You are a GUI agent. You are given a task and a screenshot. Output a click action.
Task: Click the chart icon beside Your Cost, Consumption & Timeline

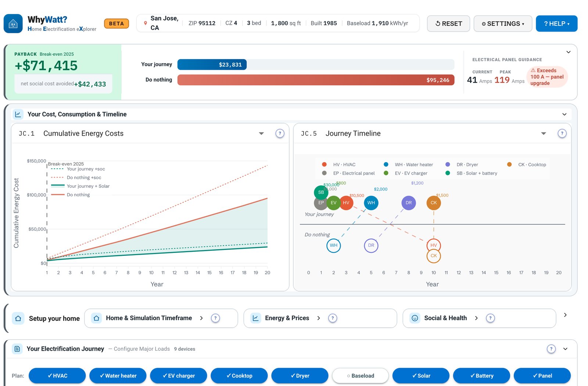(18, 114)
